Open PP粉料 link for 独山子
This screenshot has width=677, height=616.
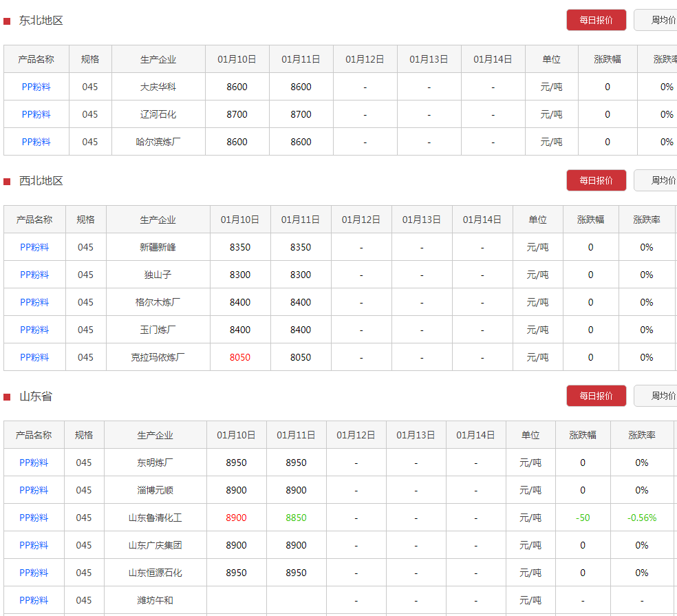[x=34, y=275]
